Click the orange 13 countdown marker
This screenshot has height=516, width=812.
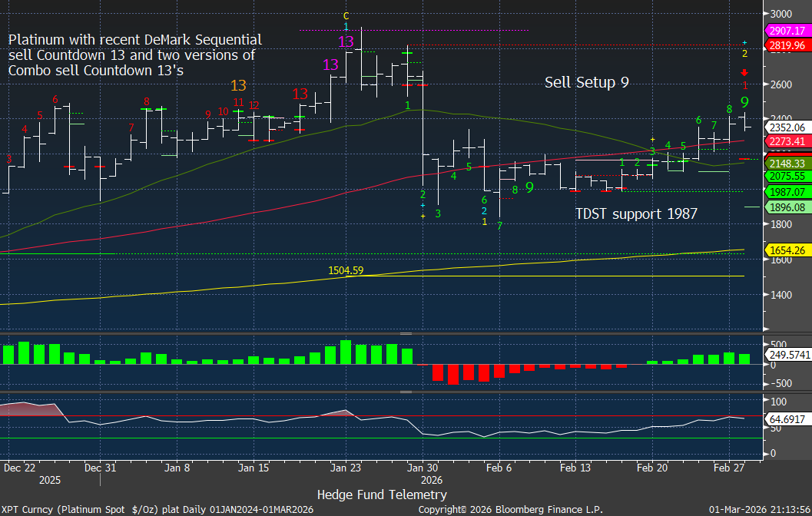point(238,86)
